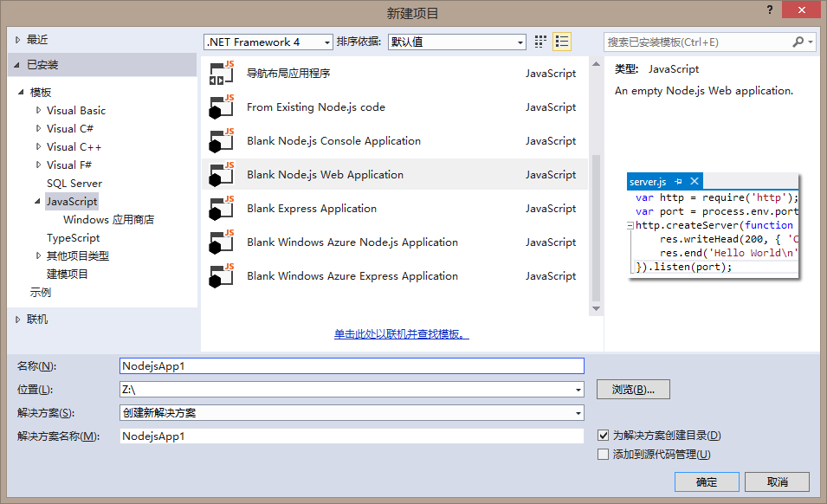Expand the Visual C# tree node
This screenshot has width=827, height=504.
coord(38,129)
